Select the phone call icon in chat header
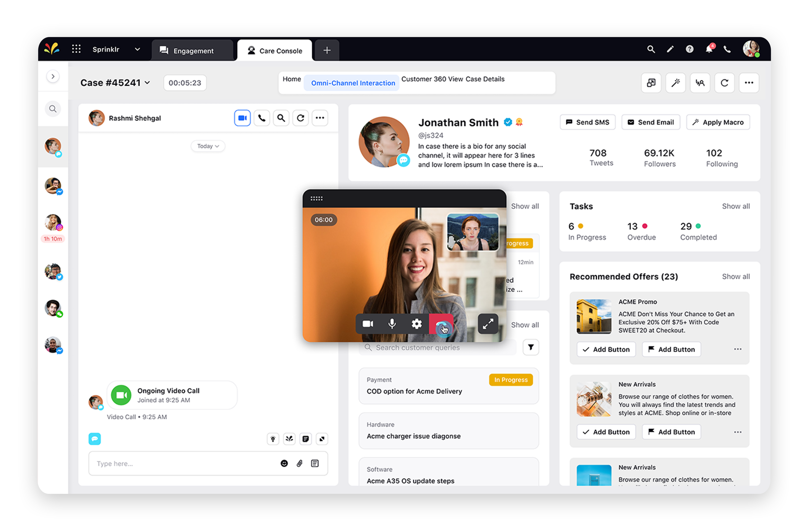 [x=261, y=118]
